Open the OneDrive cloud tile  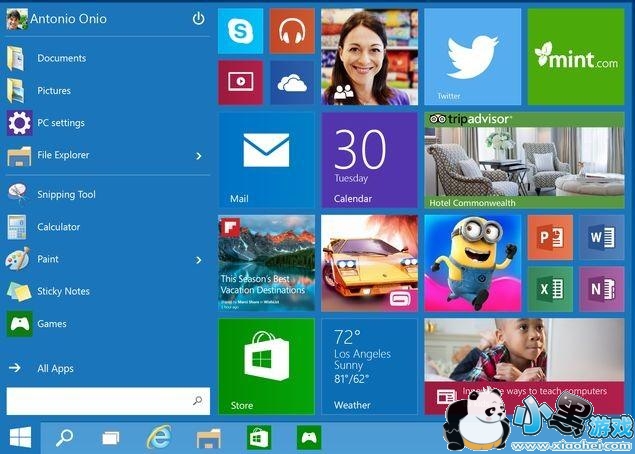click(x=292, y=83)
